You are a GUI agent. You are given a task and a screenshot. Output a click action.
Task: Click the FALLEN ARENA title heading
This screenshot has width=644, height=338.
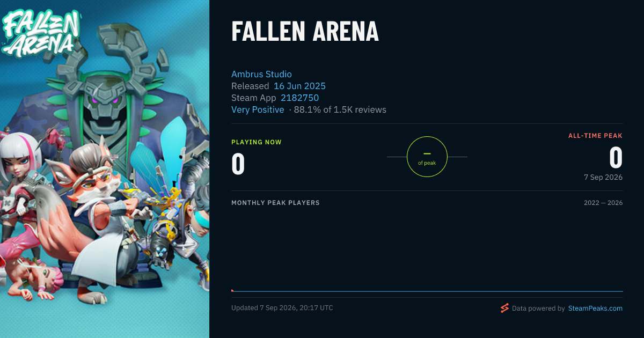coord(305,32)
